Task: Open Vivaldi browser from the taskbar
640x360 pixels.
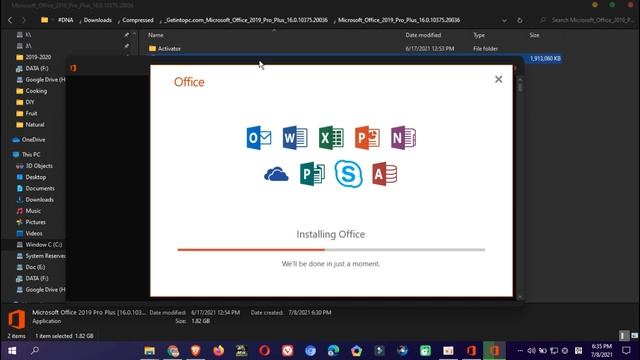Action: (287, 351)
